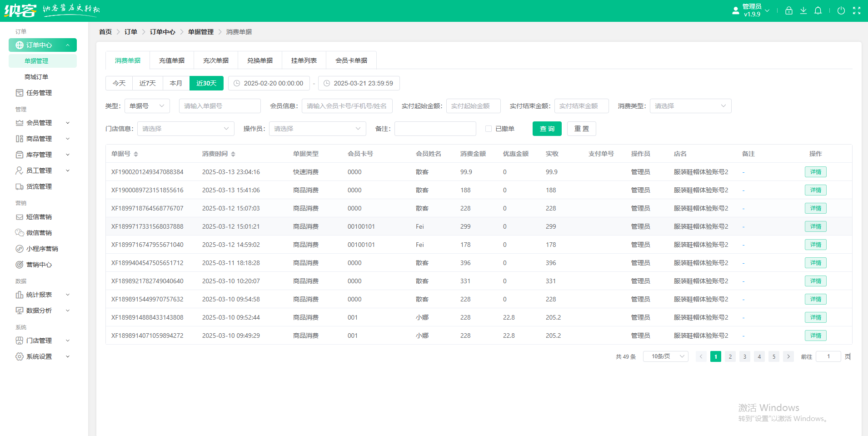Click 订单中心 in breadcrumb

coord(163,32)
